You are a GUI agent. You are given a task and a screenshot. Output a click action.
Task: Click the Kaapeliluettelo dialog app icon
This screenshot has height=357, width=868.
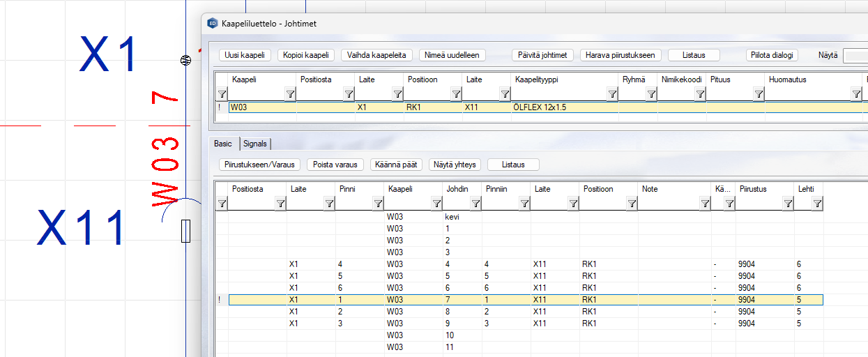213,24
